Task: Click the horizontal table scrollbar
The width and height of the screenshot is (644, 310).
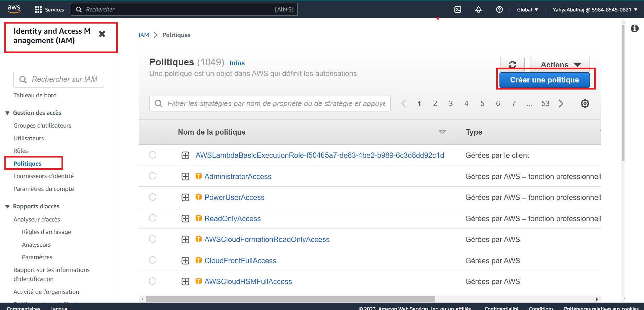Action: 290,299
